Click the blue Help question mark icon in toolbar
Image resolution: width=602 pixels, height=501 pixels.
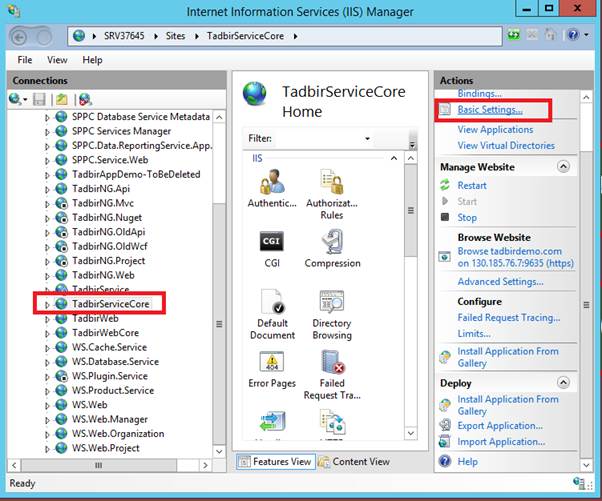[x=573, y=35]
